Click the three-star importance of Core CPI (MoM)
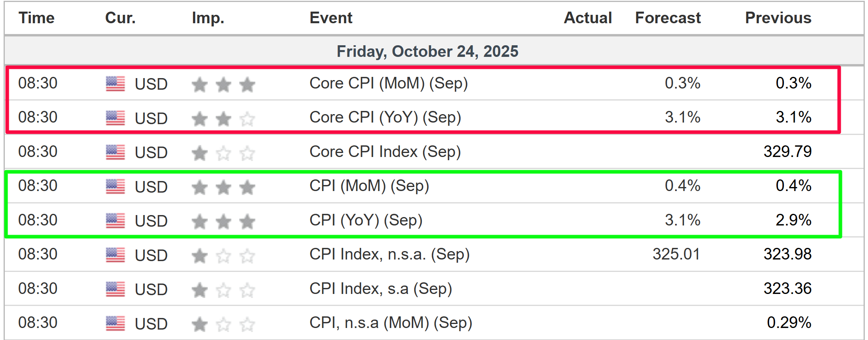The width and height of the screenshot is (868, 340). (x=223, y=84)
